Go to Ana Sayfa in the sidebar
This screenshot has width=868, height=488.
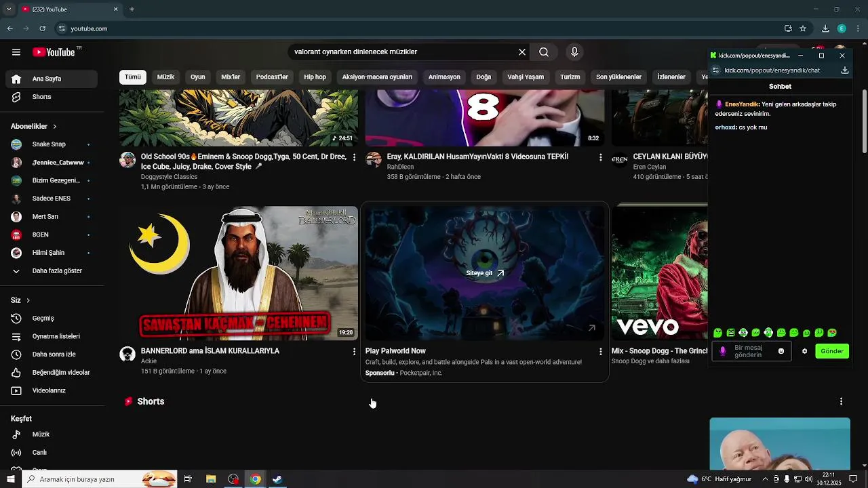pos(52,79)
